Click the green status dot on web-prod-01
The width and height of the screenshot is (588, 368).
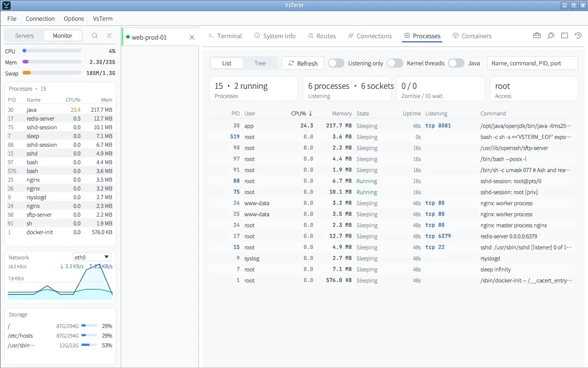click(x=128, y=37)
